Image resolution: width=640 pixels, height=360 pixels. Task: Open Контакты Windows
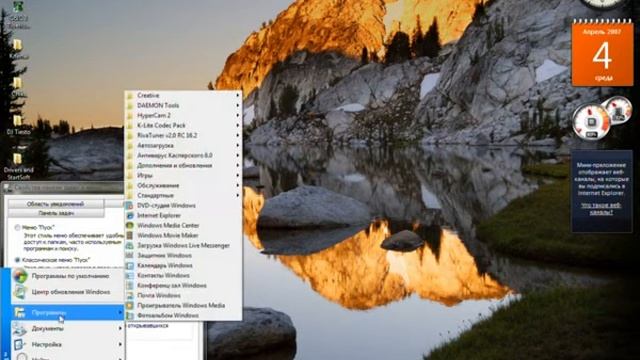183,275
